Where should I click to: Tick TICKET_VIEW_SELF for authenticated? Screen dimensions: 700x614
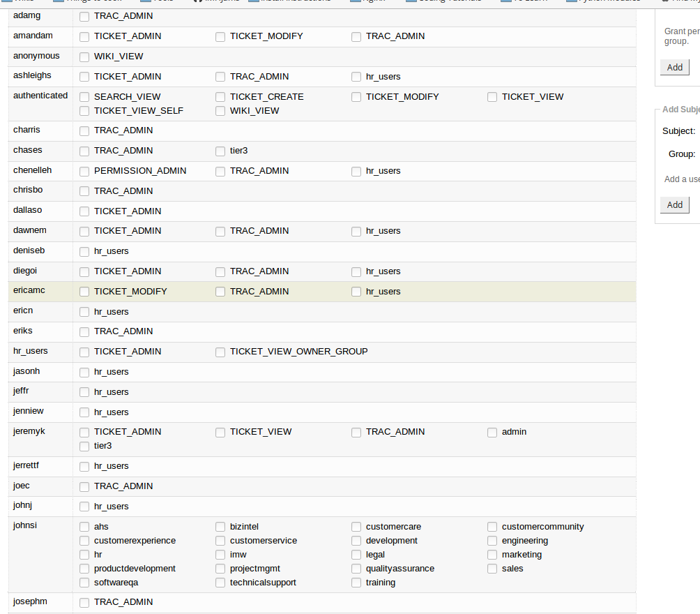pos(84,111)
